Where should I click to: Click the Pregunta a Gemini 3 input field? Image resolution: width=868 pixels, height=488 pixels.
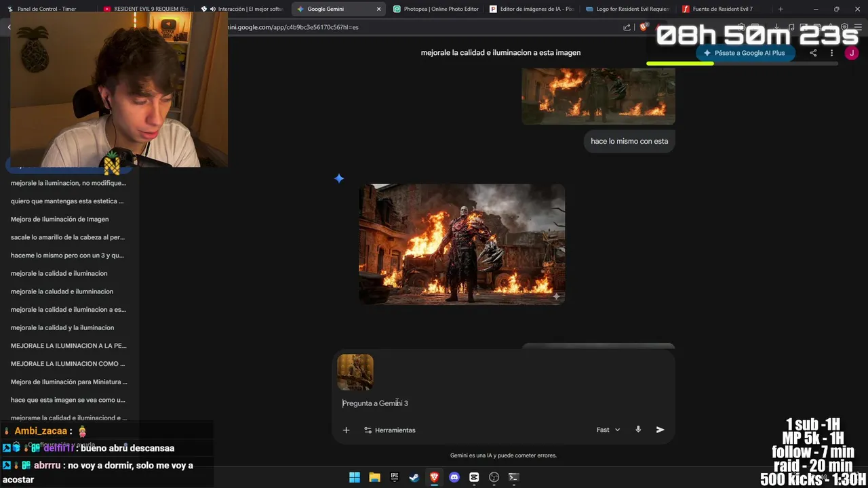tap(502, 403)
